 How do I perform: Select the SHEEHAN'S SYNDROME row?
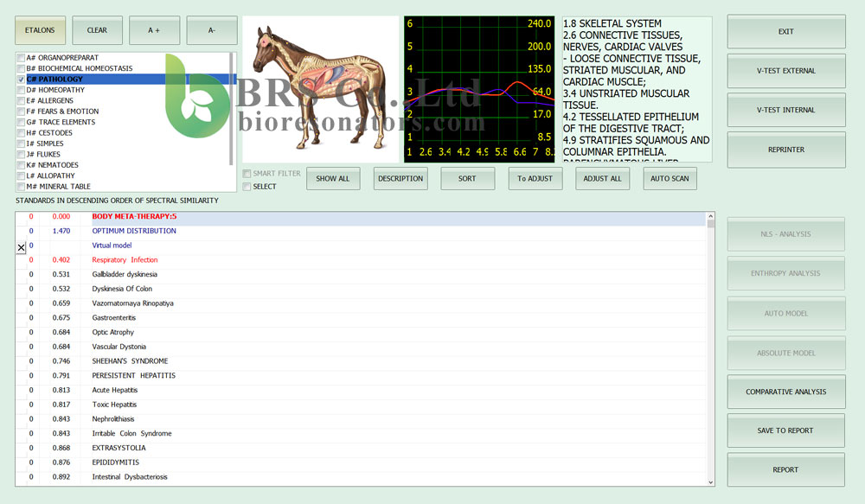click(x=361, y=361)
